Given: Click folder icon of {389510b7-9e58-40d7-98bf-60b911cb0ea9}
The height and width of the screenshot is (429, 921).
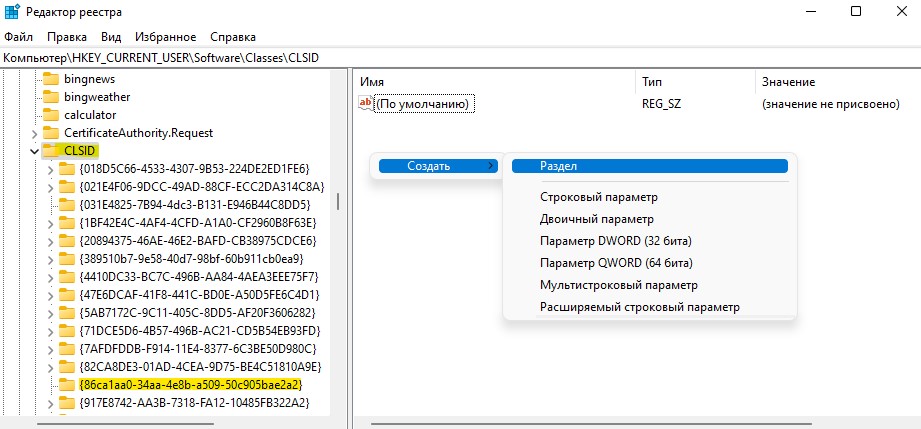Looking at the screenshot, I should [x=66, y=259].
